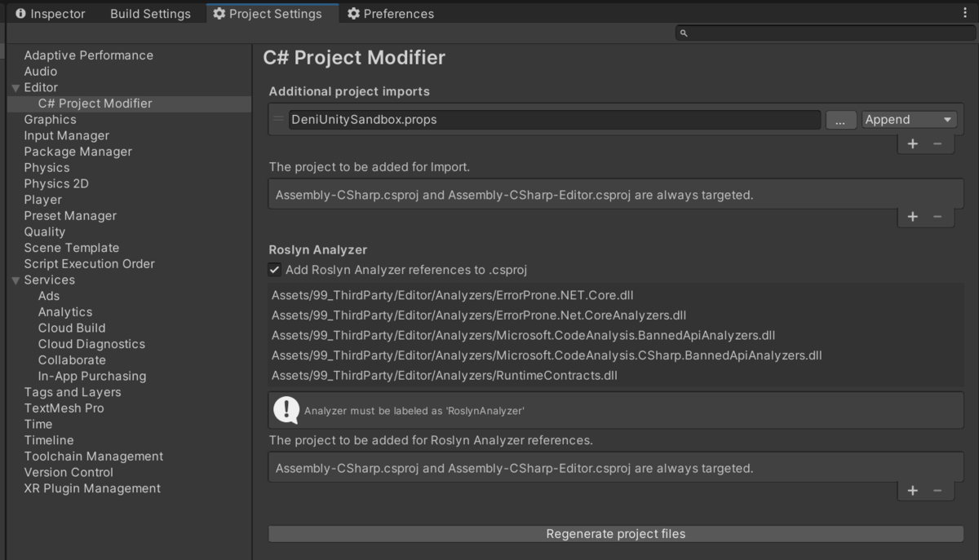Click the plus icon below the Import target projects list
The image size is (979, 560).
click(913, 216)
